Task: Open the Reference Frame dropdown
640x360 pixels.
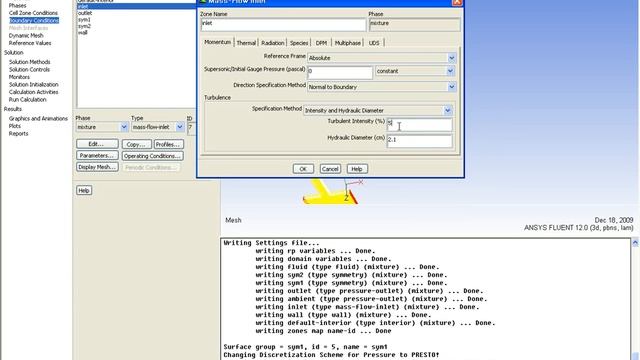Action: [x=382, y=58]
